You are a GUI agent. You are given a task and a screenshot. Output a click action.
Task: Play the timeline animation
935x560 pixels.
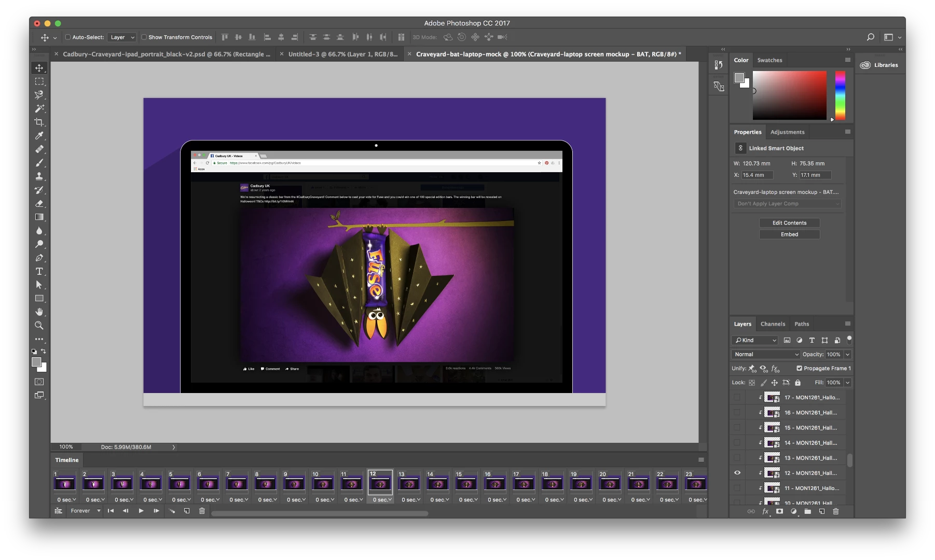[x=141, y=511]
